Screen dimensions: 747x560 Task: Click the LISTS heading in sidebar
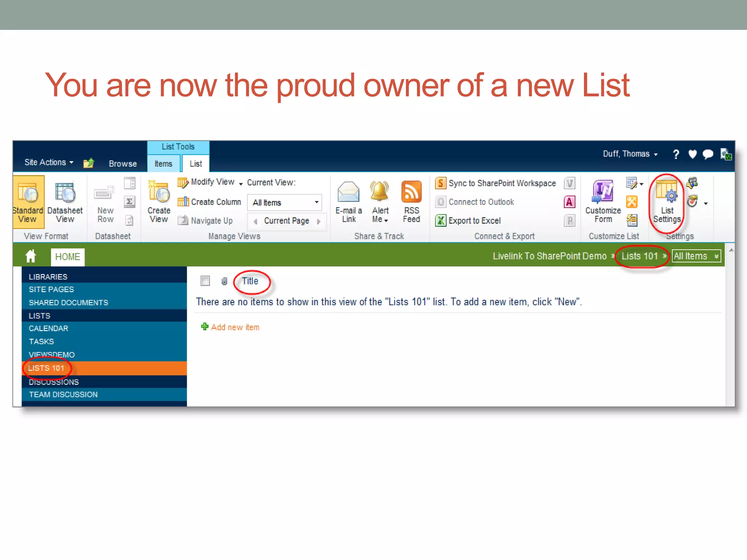click(40, 316)
